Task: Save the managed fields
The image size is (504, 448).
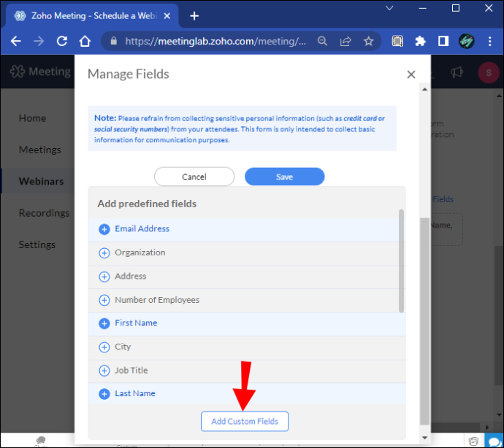Action: point(284,177)
